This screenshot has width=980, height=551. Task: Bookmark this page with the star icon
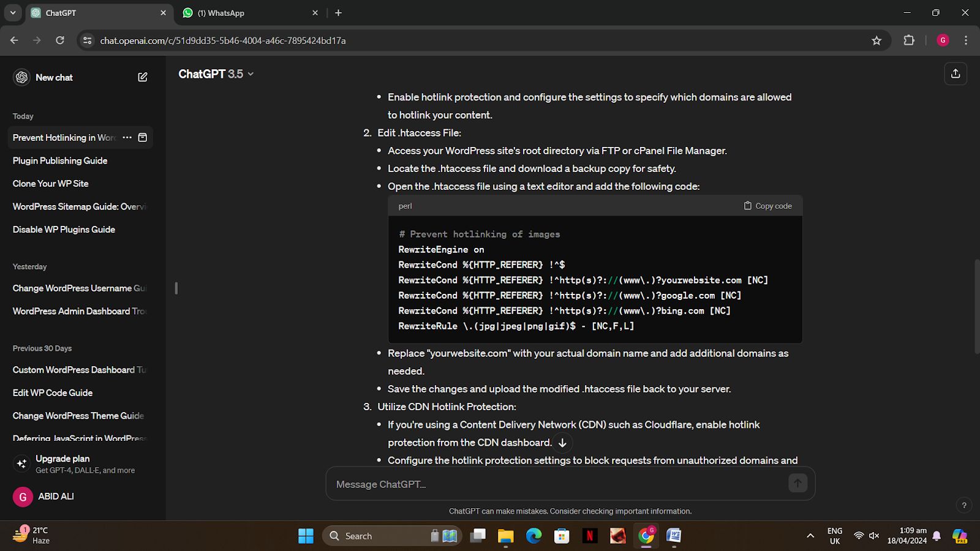[x=876, y=40]
